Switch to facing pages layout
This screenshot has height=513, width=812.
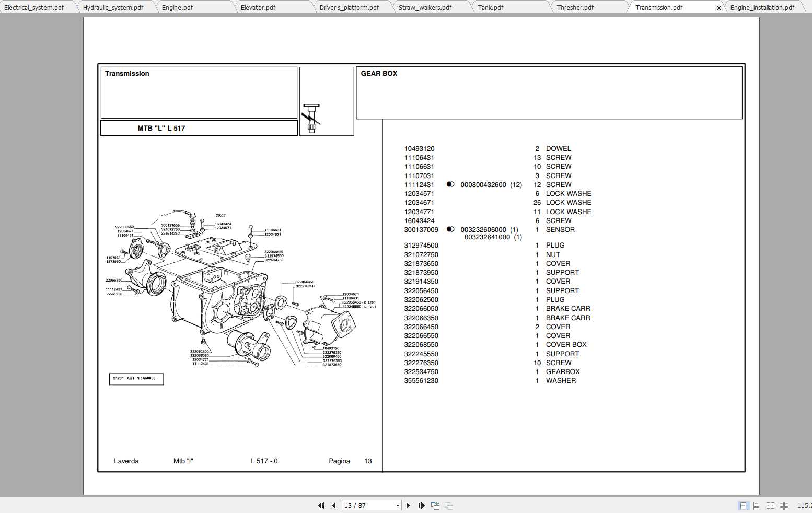tap(771, 505)
